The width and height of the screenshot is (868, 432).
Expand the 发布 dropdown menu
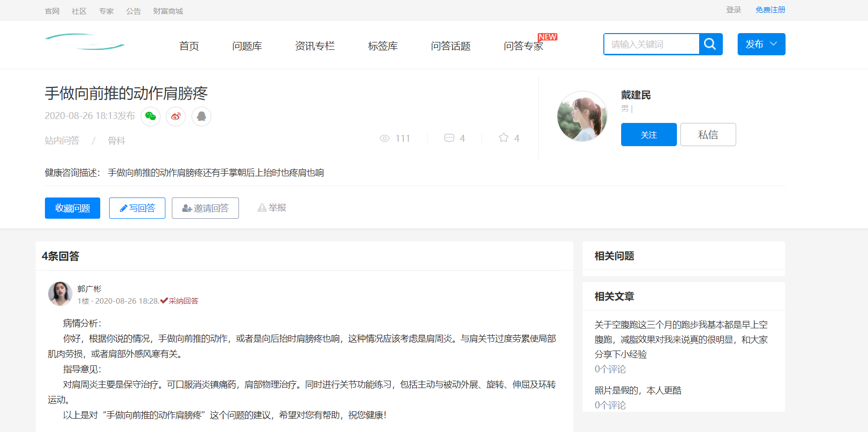coord(761,44)
